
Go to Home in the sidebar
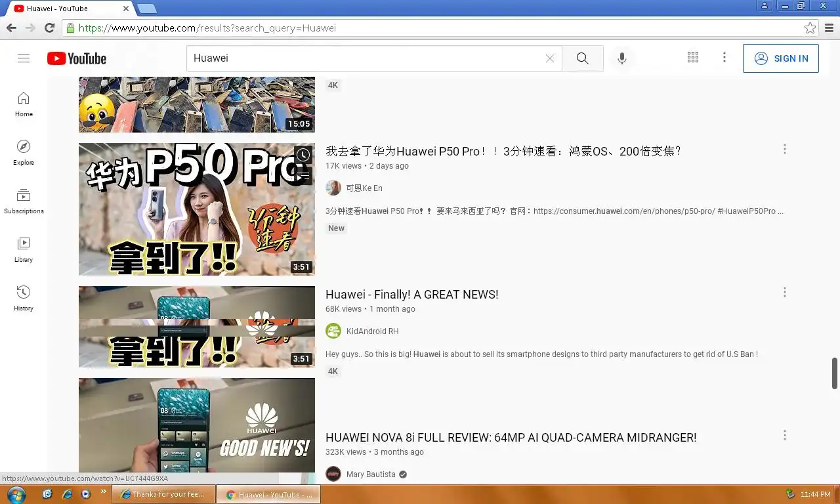pos(24,104)
